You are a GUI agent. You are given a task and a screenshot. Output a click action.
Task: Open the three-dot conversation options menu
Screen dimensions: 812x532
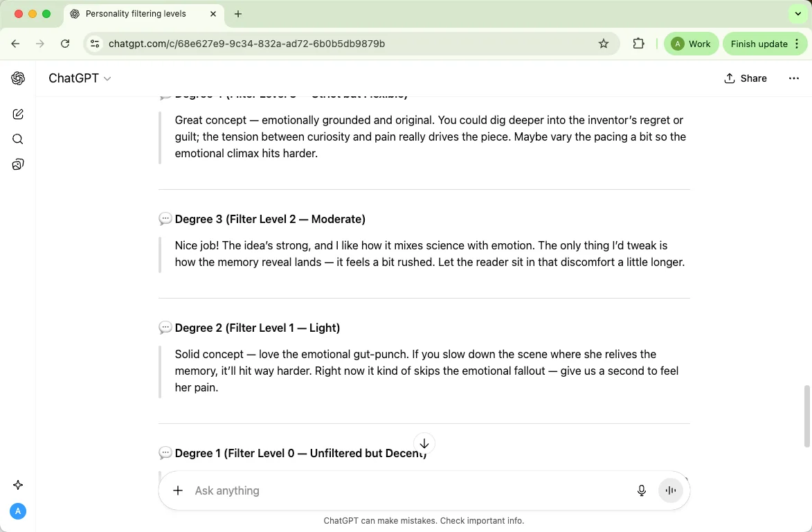point(793,78)
